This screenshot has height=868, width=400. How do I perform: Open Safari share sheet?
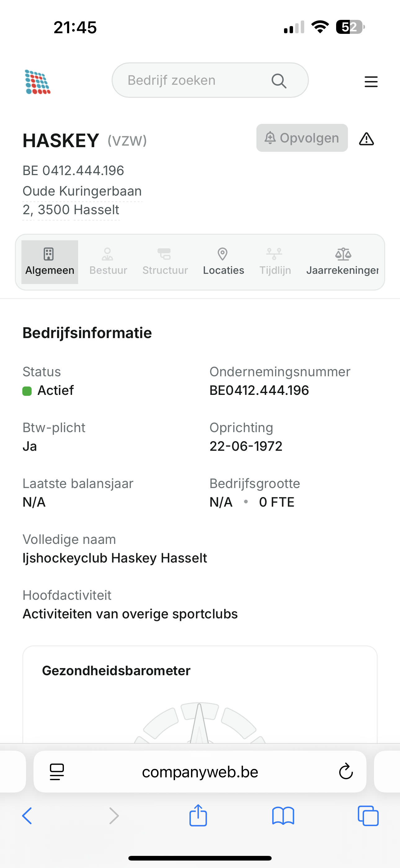tap(198, 816)
